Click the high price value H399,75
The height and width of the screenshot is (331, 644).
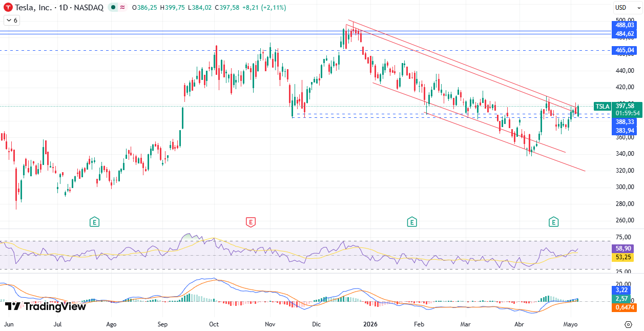(x=172, y=8)
